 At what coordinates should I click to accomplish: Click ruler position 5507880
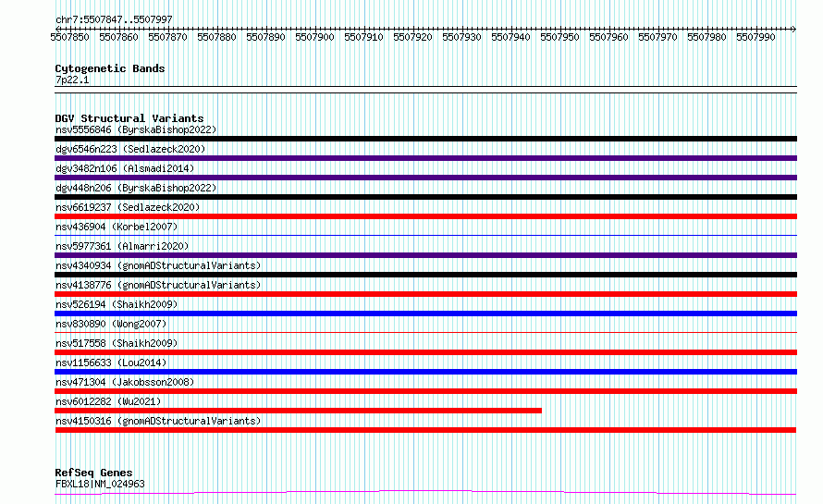click(x=216, y=37)
